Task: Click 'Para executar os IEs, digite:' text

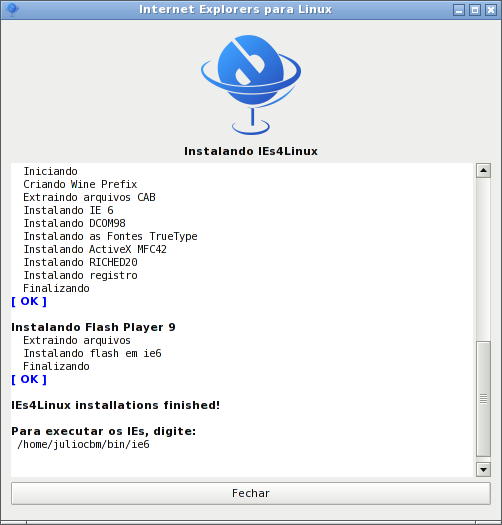Action: (103, 431)
